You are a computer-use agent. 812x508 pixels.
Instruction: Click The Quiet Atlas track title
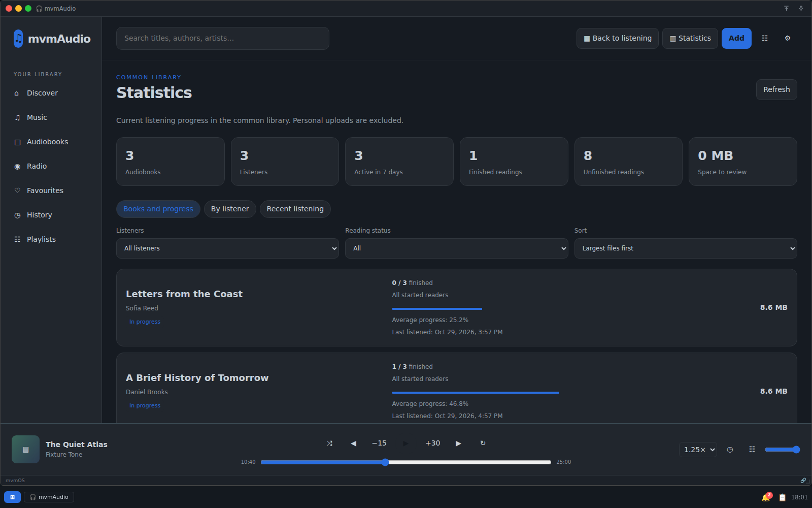77,444
